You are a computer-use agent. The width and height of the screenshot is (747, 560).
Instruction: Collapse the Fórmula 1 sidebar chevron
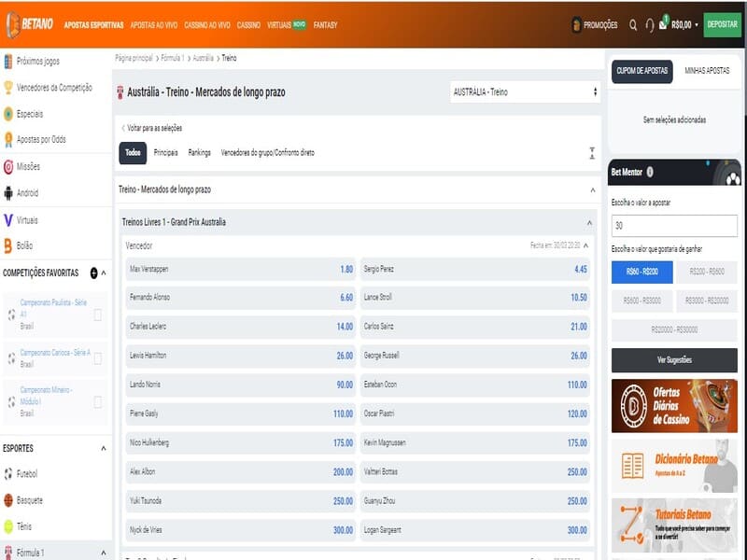(104, 553)
